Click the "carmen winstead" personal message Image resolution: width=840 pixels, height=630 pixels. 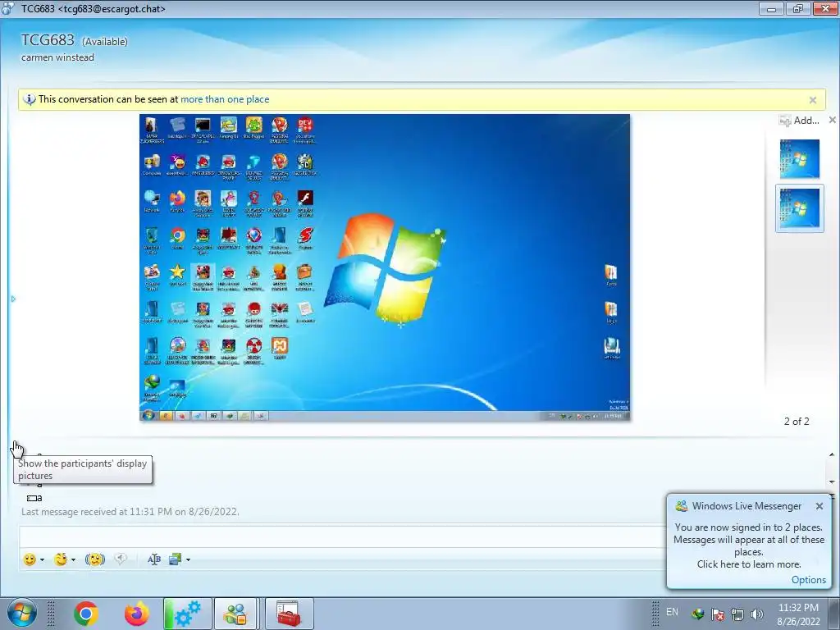tap(58, 57)
